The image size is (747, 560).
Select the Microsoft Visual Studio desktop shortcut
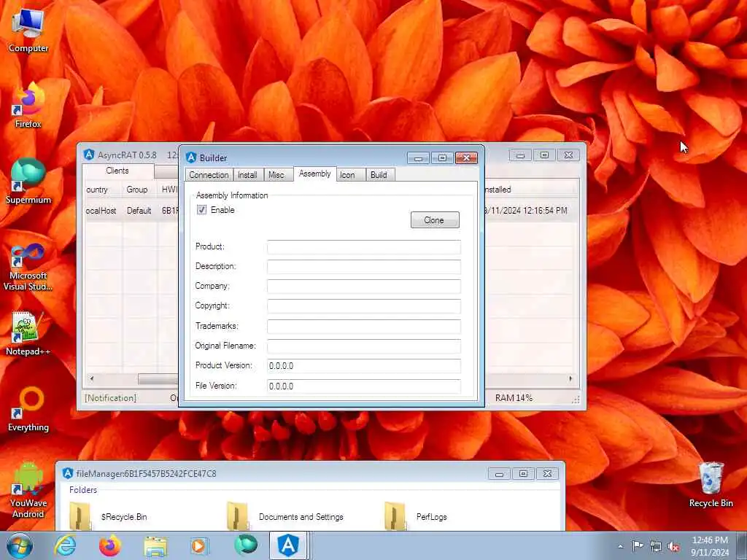click(28, 267)
